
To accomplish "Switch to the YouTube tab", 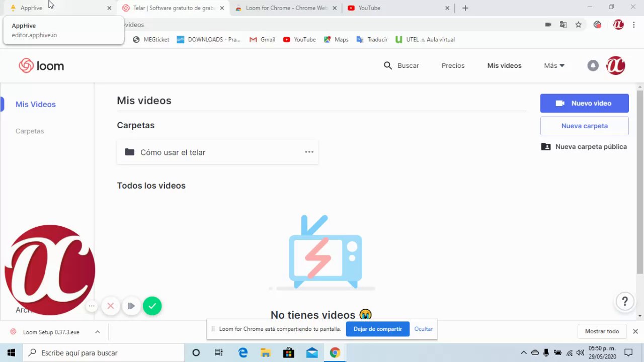I will pos(397,8).
